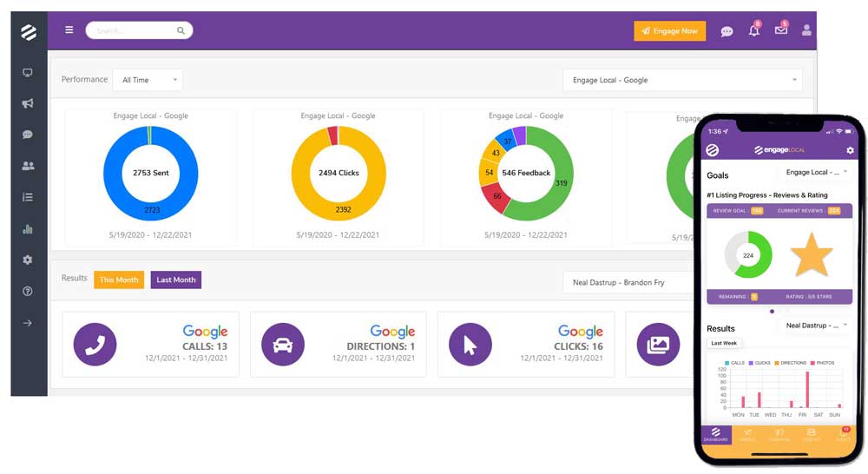Select the 'This Month' results tab
This screenshot has width=868, height=474.
point(119,280)
